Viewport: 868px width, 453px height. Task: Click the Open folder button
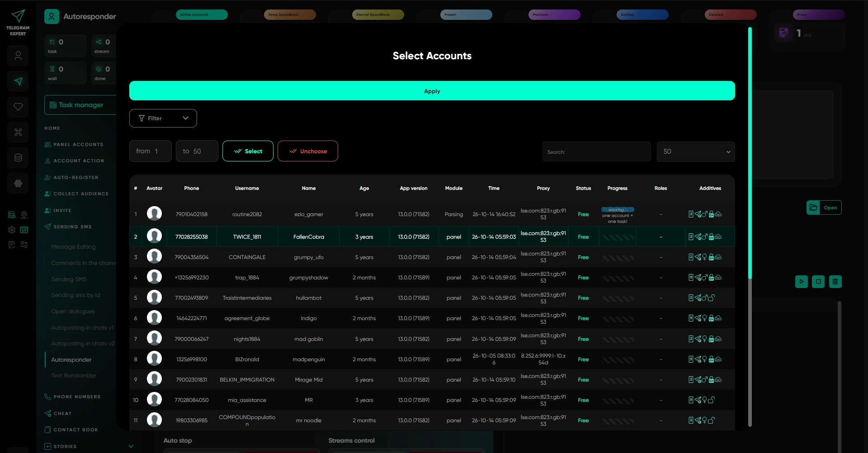(x=824, y=208)
